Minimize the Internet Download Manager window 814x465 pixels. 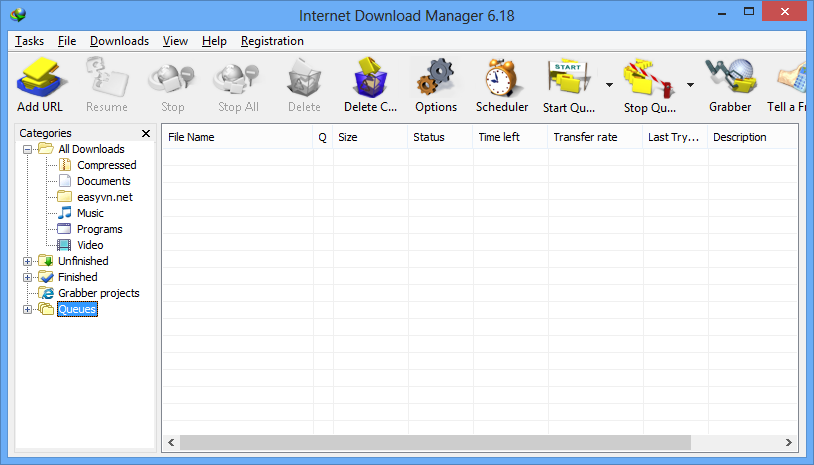tap(722, 12)
